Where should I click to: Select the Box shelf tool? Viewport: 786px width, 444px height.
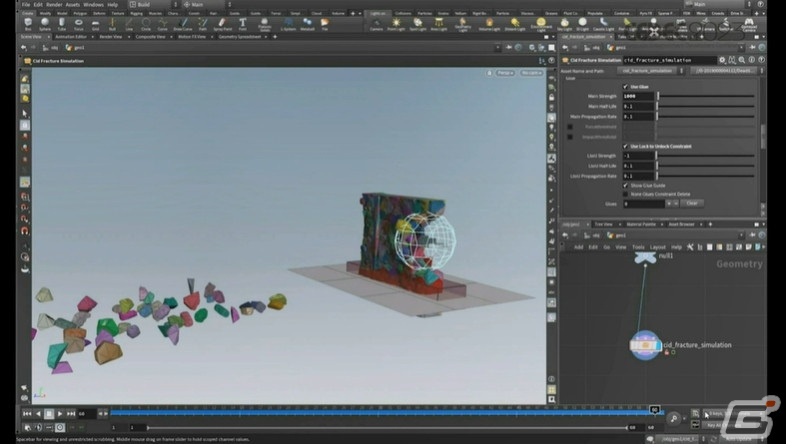click(28, 24)
